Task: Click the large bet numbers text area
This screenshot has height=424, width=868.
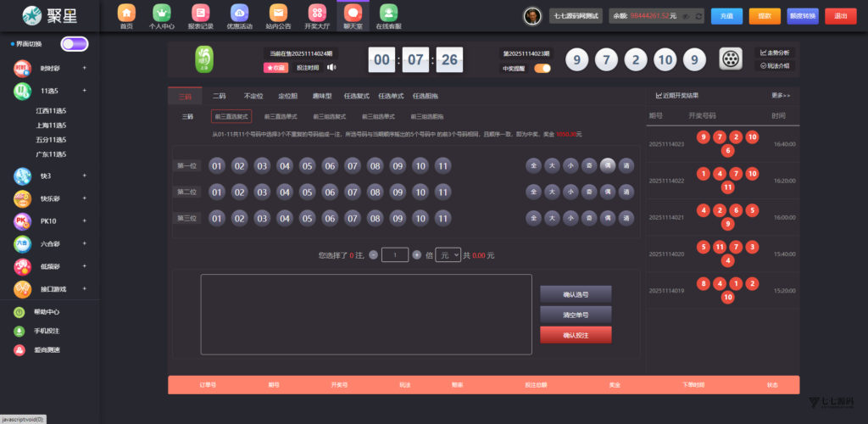Action: tap(366, 314)
